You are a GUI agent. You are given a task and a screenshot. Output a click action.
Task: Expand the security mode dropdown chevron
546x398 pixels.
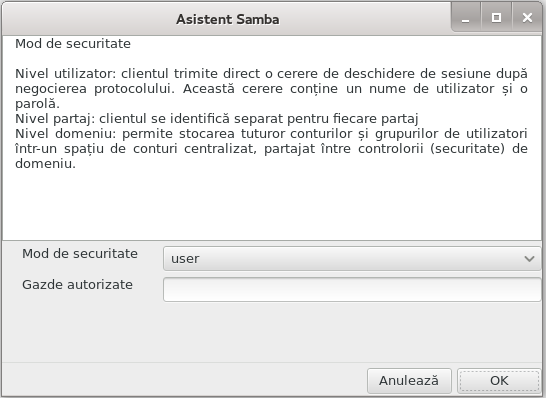529,259
